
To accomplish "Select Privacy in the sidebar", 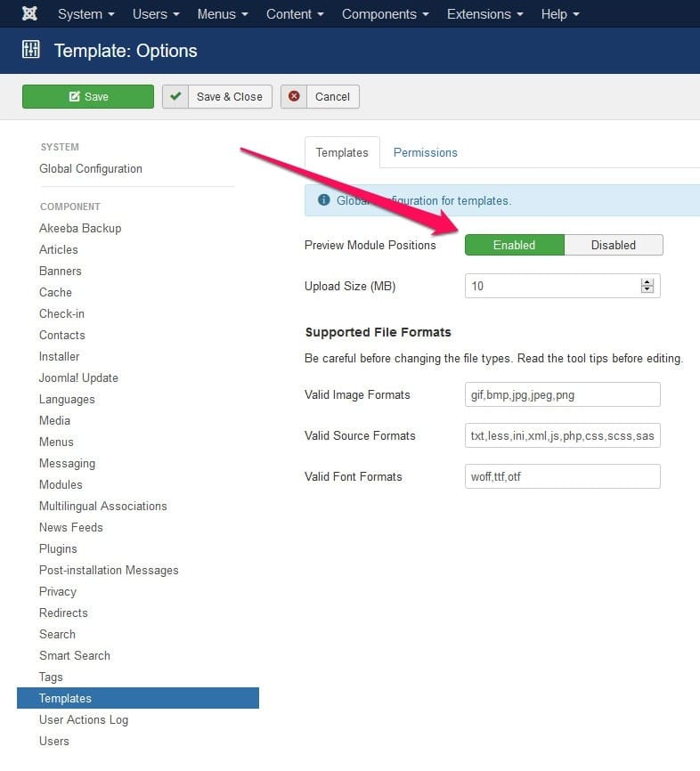I will tap(58, 591).
